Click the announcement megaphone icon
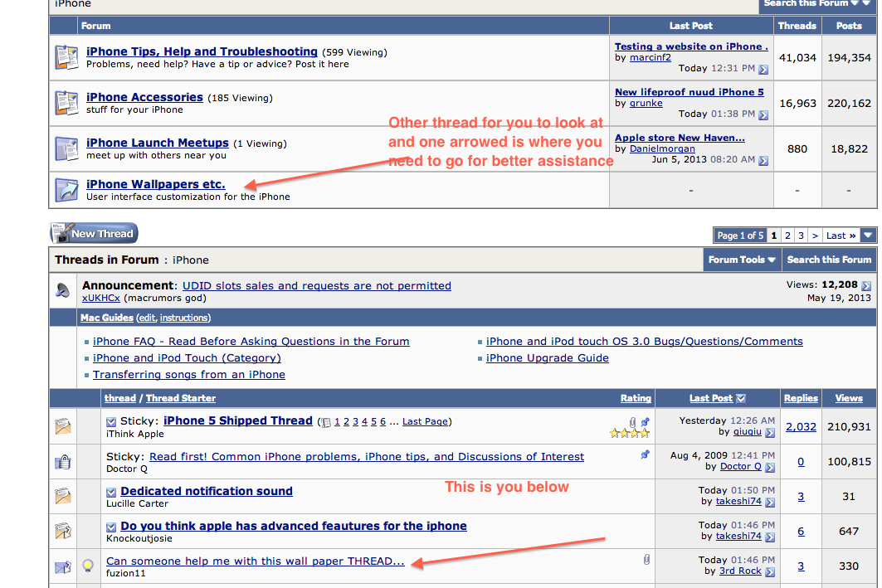Viewport: 882px width, 588px height. tap(62, 290)
